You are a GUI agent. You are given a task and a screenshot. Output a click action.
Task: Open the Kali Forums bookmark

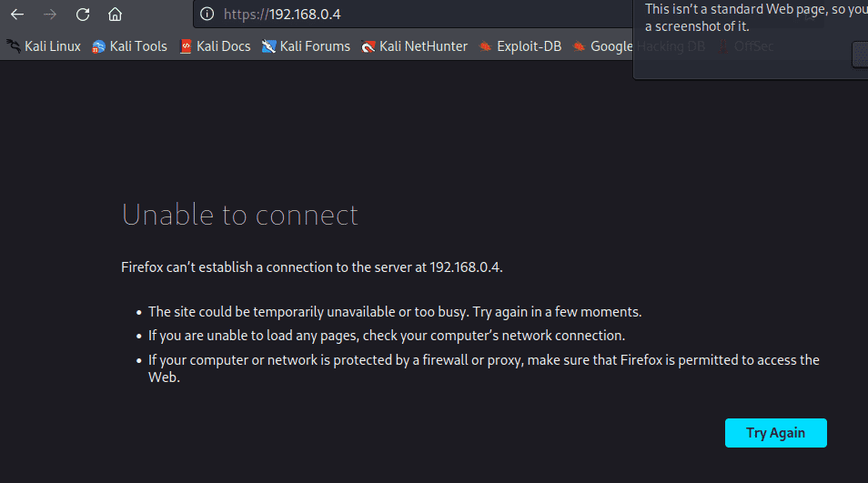pos(306,46)
